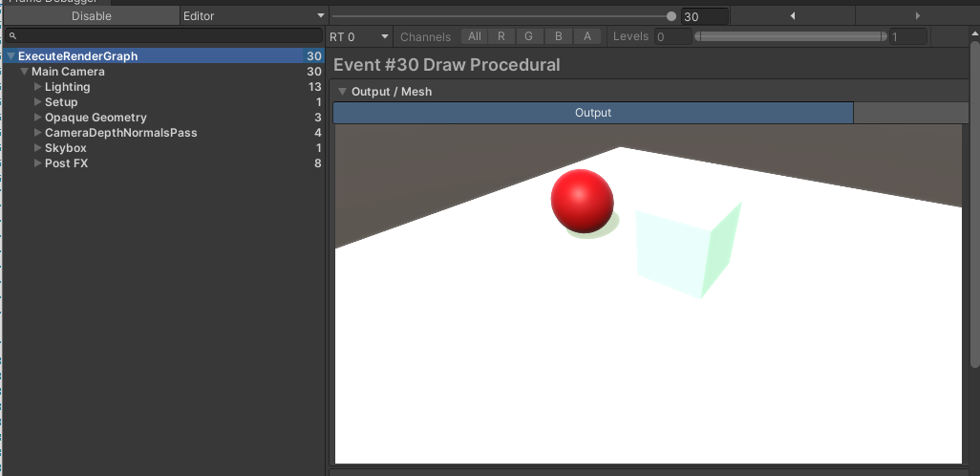
Task: Select the All channels toggle
Action: (475, 36)
